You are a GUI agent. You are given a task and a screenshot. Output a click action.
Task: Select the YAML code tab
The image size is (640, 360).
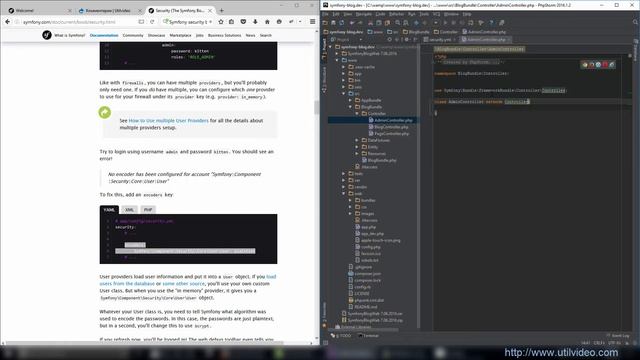click(x=109, y=210)
